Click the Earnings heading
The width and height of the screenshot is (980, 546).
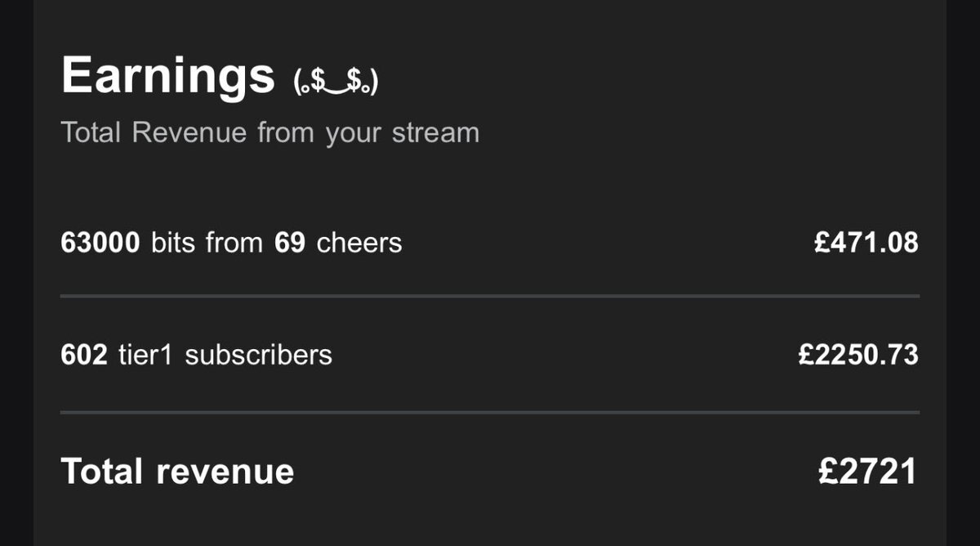[x=168, y=76]
